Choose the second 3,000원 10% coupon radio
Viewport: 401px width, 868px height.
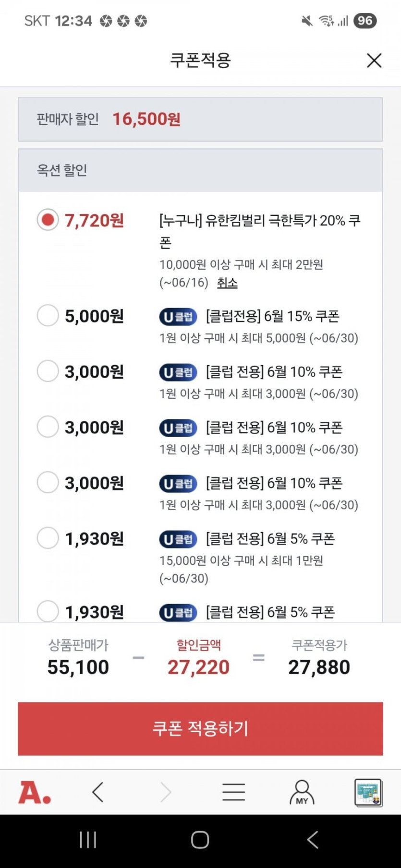(48, 427)
